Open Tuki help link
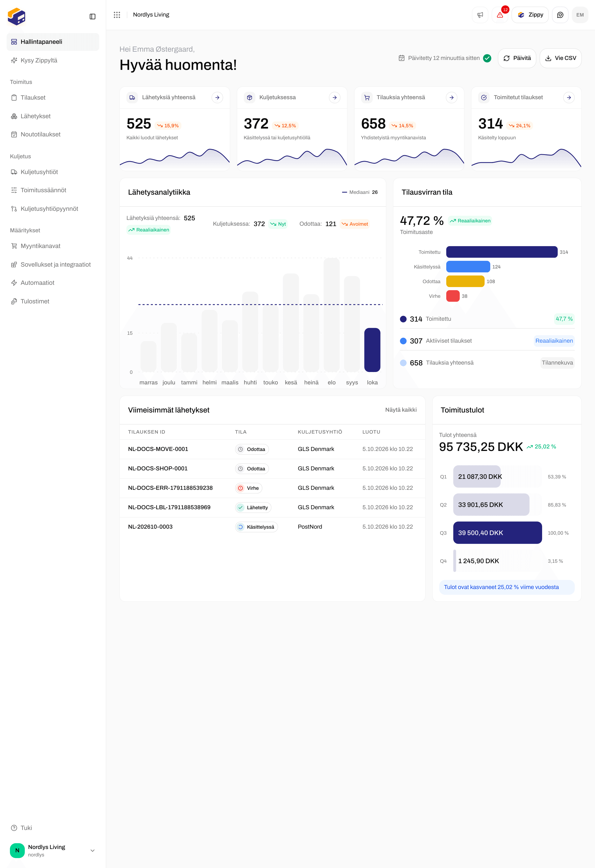The width and height of the screenshot is (595, 868). pos(53,828)
